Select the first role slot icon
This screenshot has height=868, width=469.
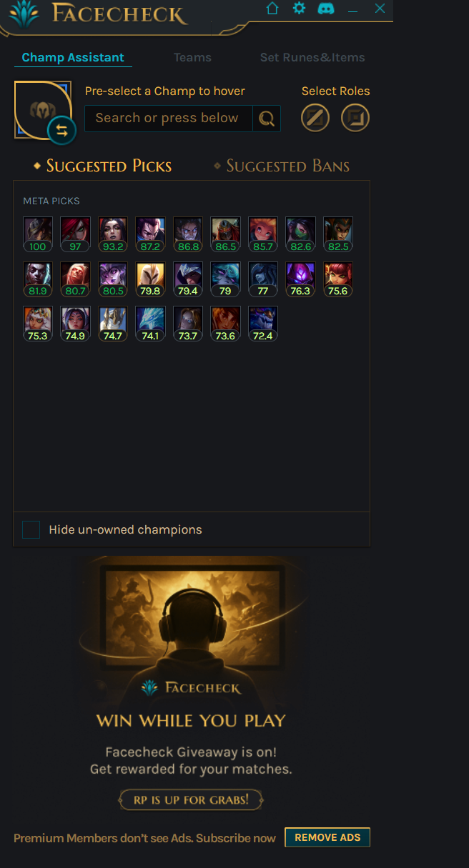coord(315,118)
